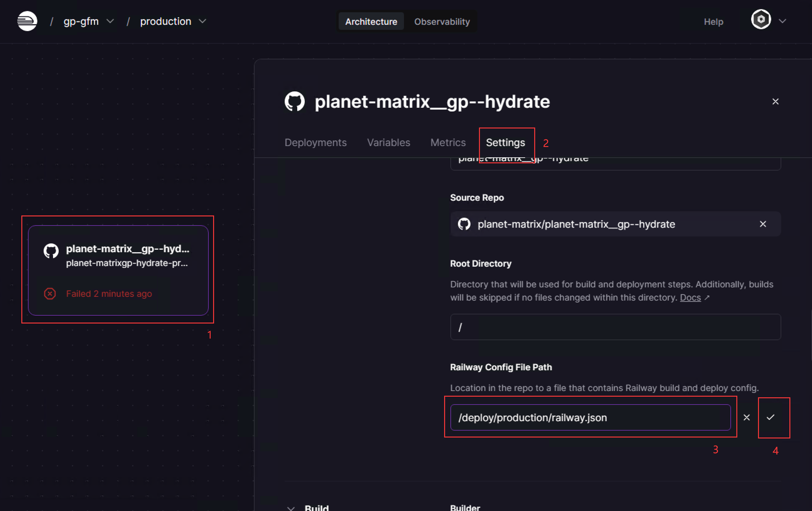Select the planet-matrix__gp--hydrate service card
Screen dimensions: 812x511
coord(118,270)
